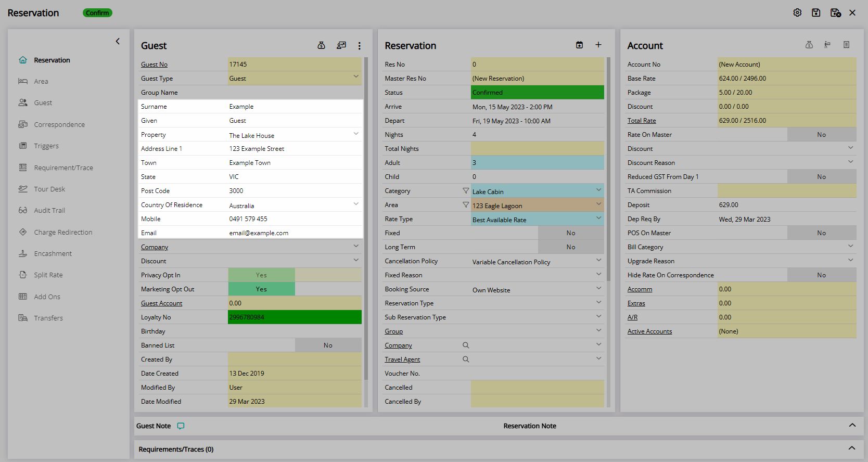Viewport: 868px width, 462px height.
Task: Click the green Loyalty No field
Action: coord(295,317)
